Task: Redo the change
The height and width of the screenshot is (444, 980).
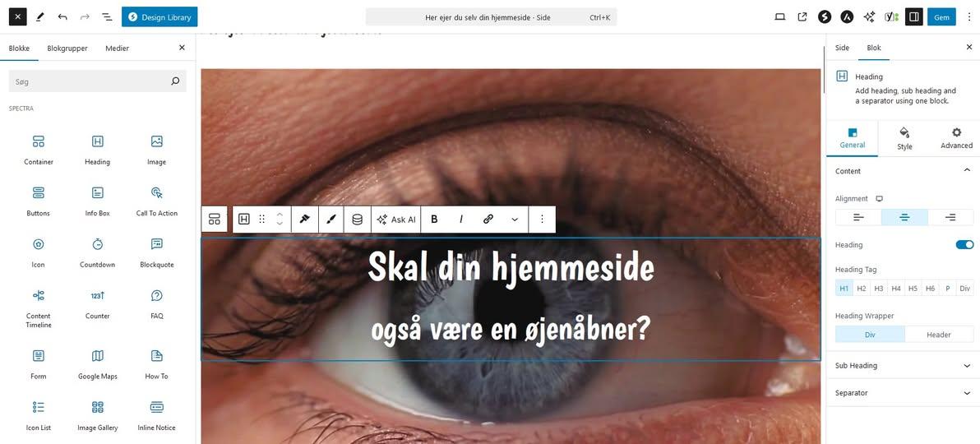Action: [85, 17]
